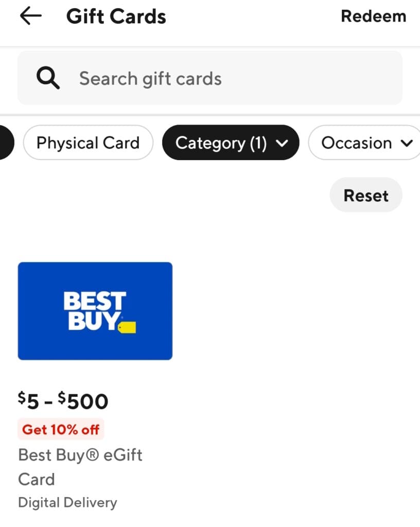420x527 pixels.
Task: Click the back arrow to exit Gift Cards
Action: point(30,15)
